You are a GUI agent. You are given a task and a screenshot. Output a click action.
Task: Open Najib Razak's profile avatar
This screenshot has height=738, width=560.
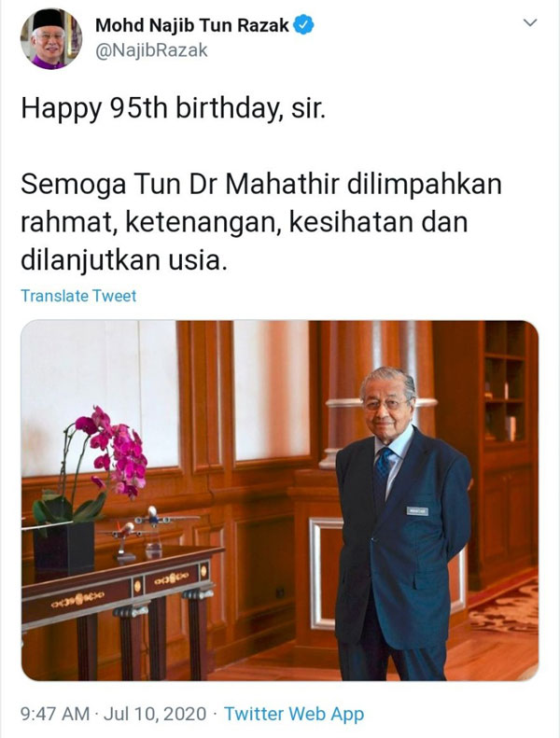(x=50, y=38)
